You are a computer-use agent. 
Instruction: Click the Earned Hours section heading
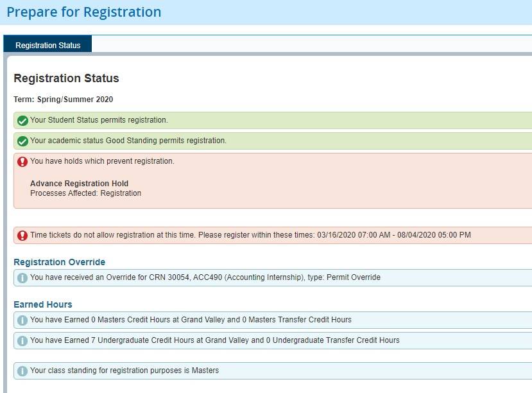pos(42,304)
